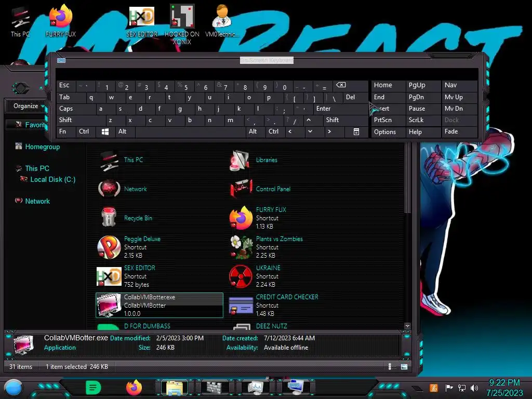Image resolution: width=532 pixels, height=399 pixels.
Task: Switch to On-Screen Keyboard taskbar button
Action: [295, 388]
